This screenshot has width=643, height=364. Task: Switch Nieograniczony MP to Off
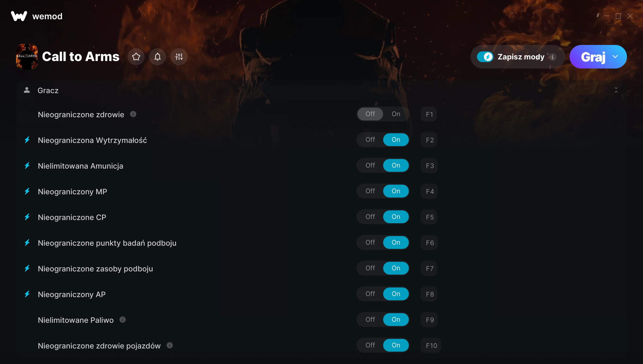[370, 191]
